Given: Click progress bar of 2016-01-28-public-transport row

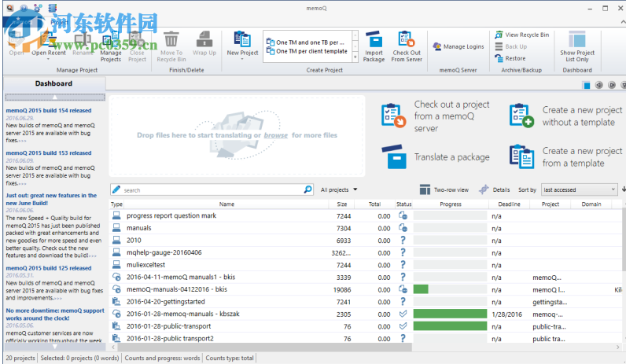Looking at the screenshot, I should [x=450, y=326].
